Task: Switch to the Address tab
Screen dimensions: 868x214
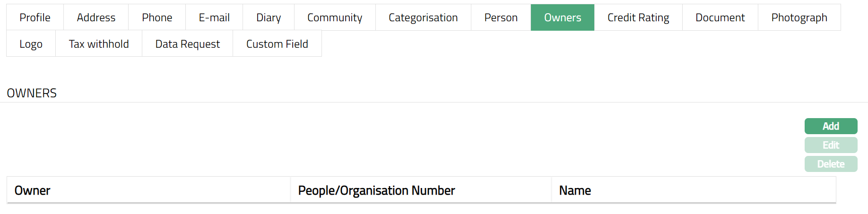Action: 96,17
